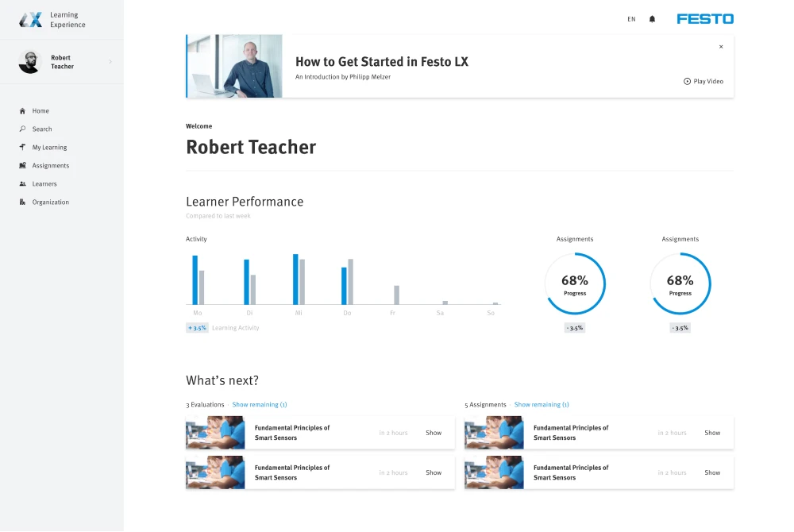This screenshot has height=532, width=794.
Task: Click the Search magnifier icon in sidebar
Action: coord(22,129)
